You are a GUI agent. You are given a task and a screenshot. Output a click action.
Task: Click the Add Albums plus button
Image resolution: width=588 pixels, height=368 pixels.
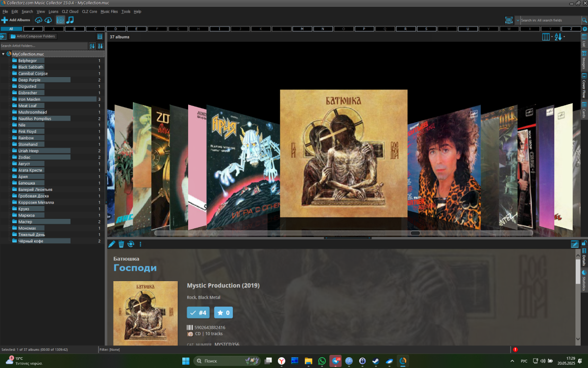click(x=16, y=20)
